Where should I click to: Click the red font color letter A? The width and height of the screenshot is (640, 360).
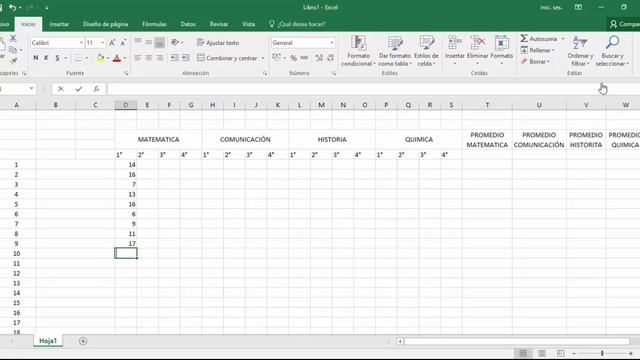117,58
